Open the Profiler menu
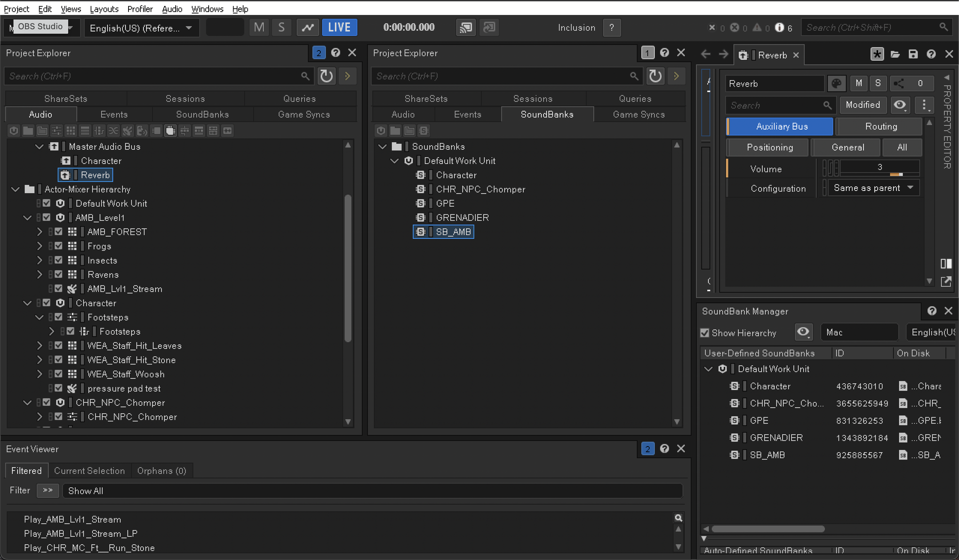The width and height of the screenshot is (959, 560). pos(140,8)
